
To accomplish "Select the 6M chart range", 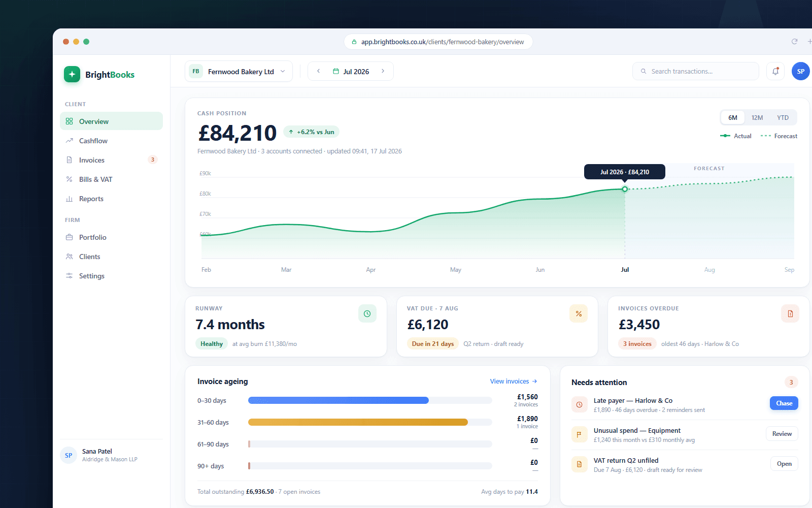I will [x=733, y=117].
